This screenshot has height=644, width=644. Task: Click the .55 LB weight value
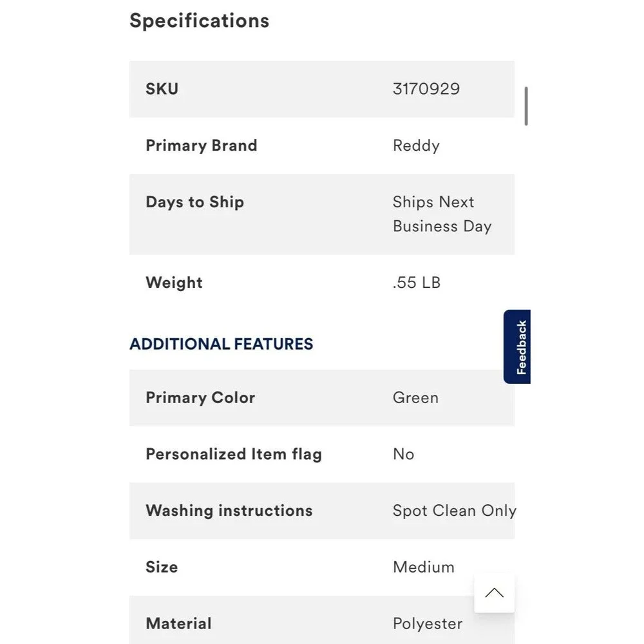(417, 283)
